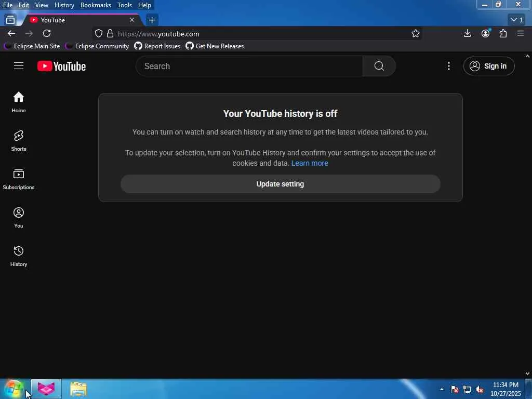Bookmark this page with the star

(x=415, y=33)
